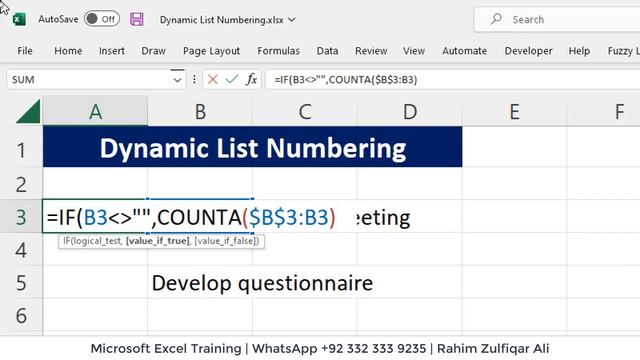
Task: Select column B header
Action: pos(200,111)
